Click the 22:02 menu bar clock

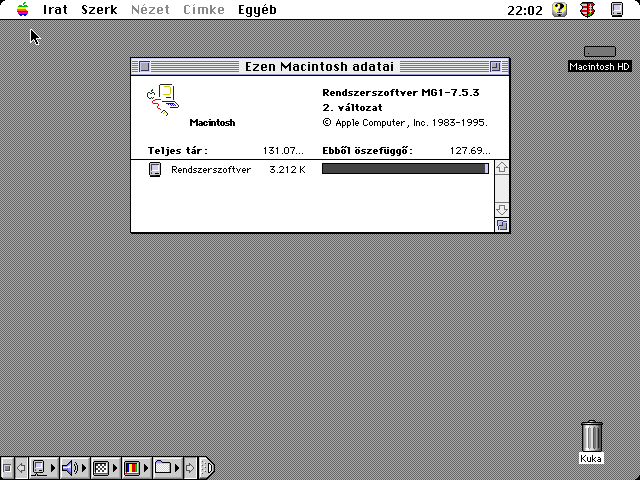525,10
